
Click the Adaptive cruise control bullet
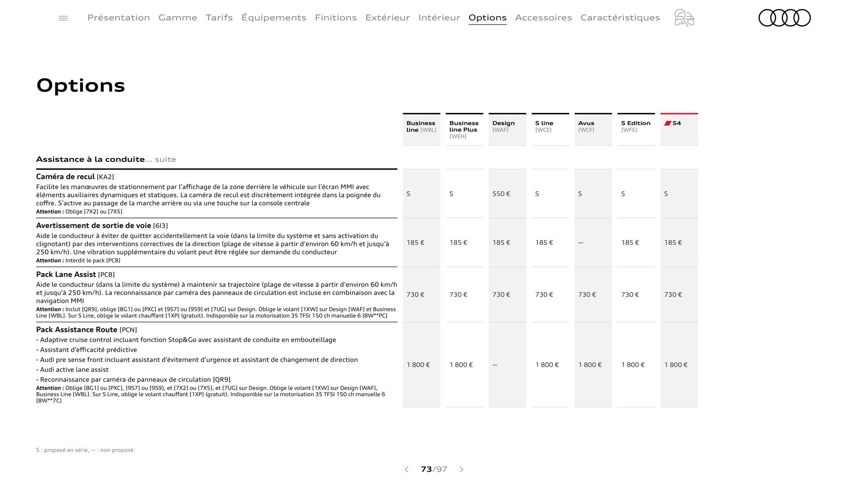click(186, 340)
